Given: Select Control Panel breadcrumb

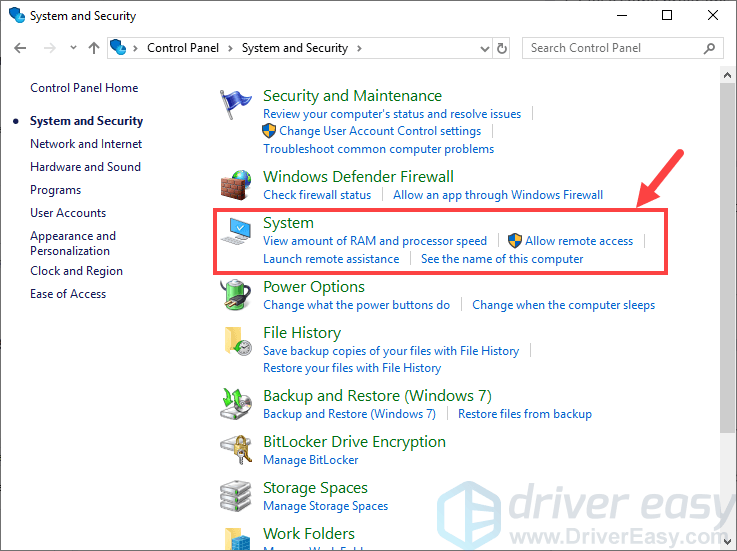Looking at the screenshot, I should (x=183, y=48).
